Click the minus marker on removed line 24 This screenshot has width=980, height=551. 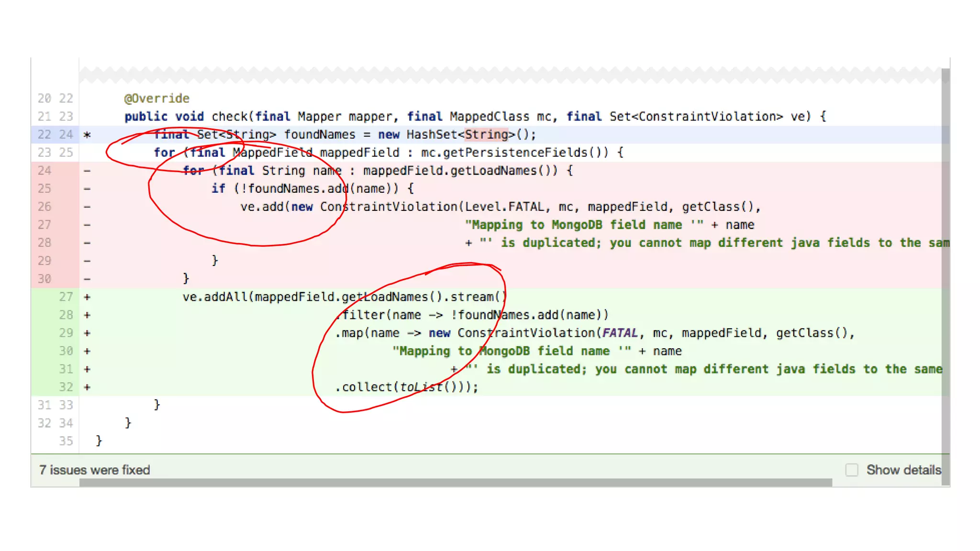(87, 171)
